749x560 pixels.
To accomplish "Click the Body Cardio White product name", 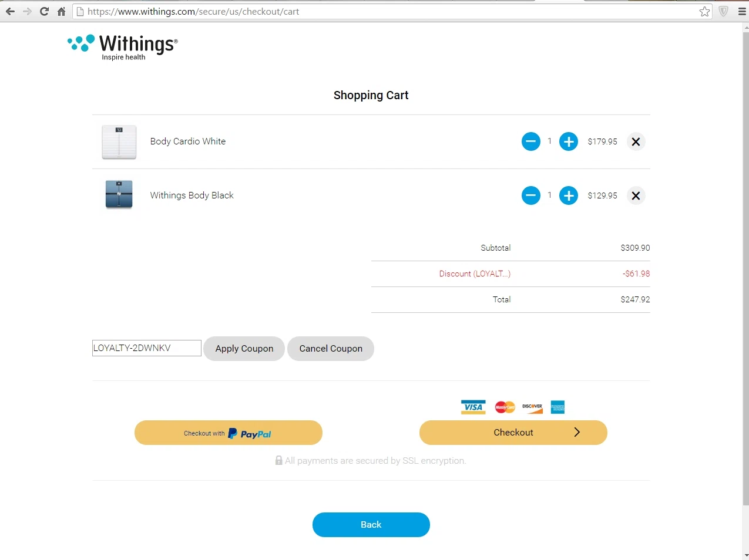I will (x=188, y=141).
